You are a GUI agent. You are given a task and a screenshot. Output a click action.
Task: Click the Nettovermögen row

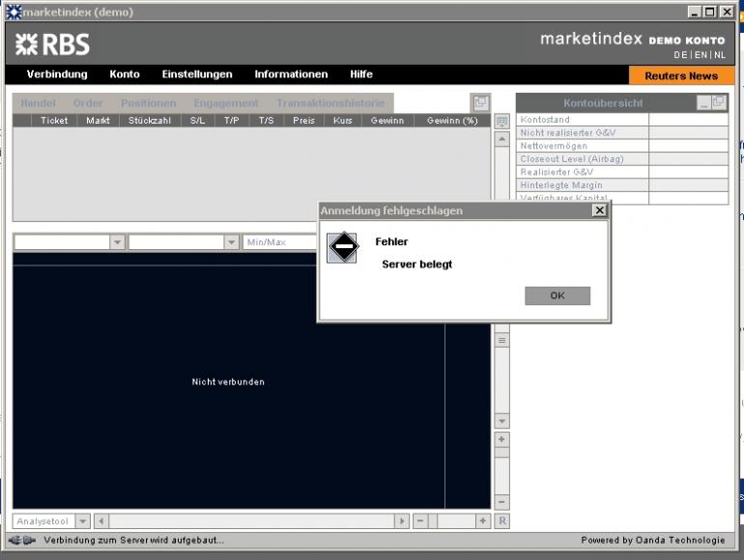(622, 146)
